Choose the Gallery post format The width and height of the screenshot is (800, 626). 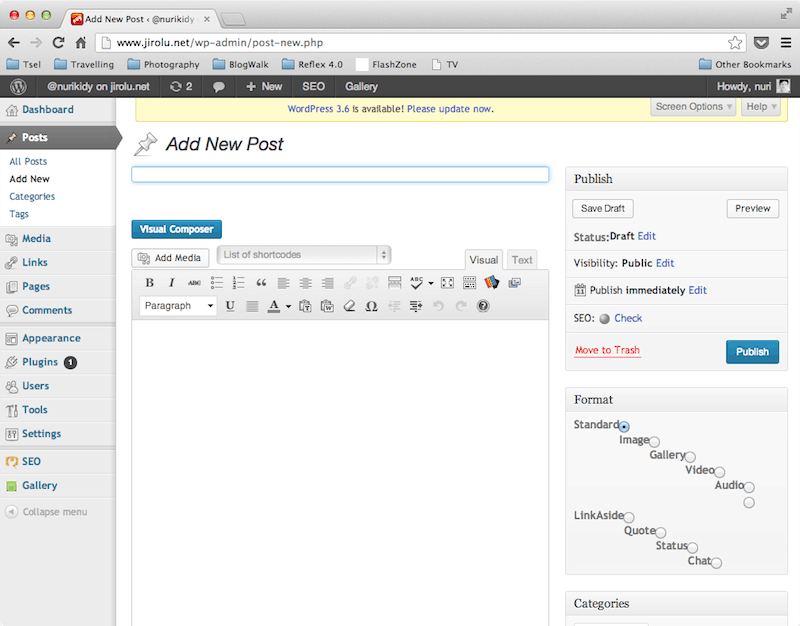pyautogui.click(x=690, y=457)
